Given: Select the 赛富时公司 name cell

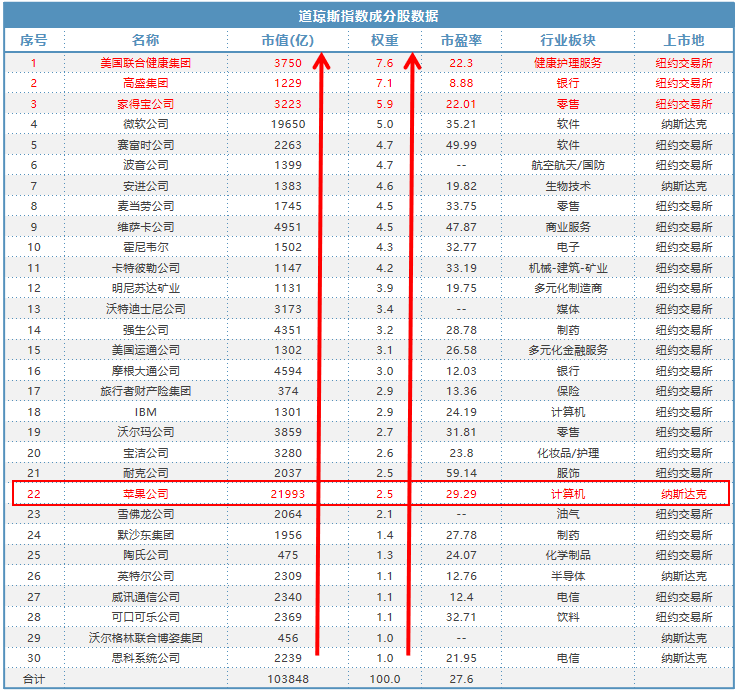Looking at the screenshot, I should [x=145, y=145].
